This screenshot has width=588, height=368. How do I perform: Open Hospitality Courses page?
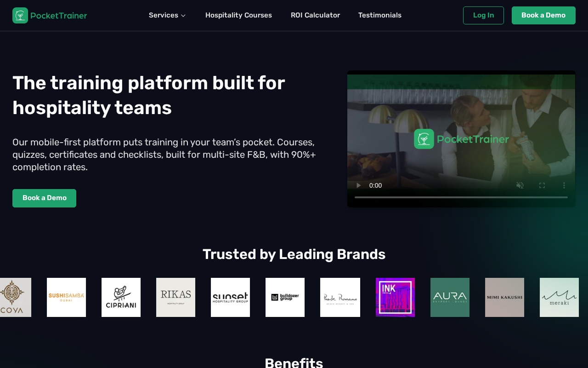pos(238,15)
